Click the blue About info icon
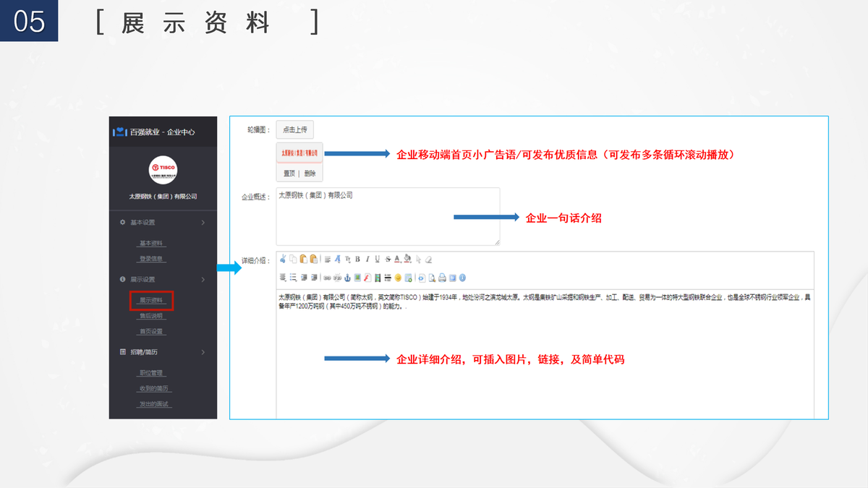868x488 pixels. pyautogui.click(x=462, y=277)
